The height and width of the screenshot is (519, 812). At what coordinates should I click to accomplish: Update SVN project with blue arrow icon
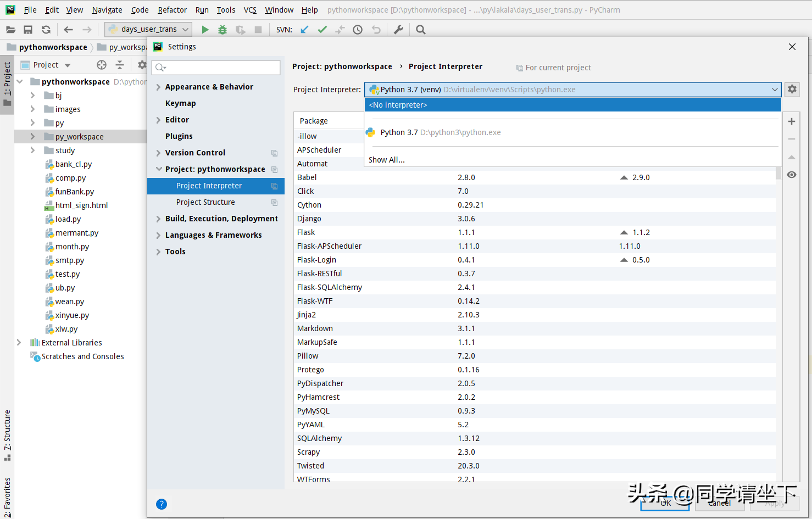tap(304, 30)
